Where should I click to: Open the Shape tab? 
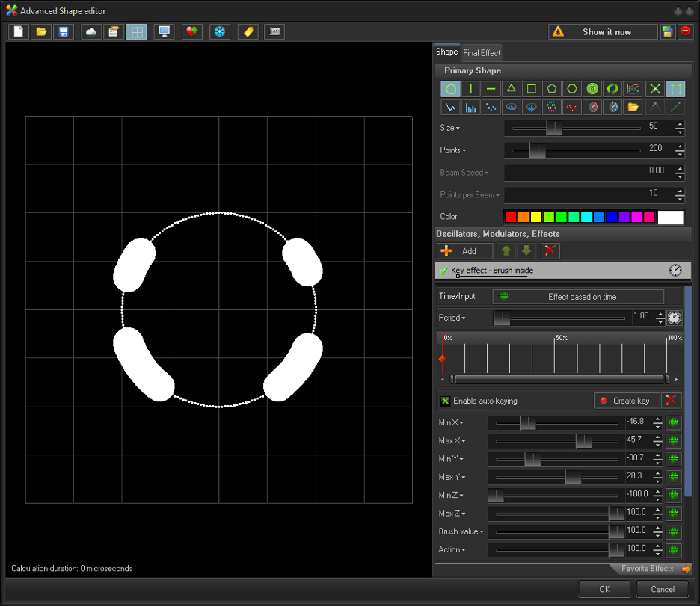[446, 52]
